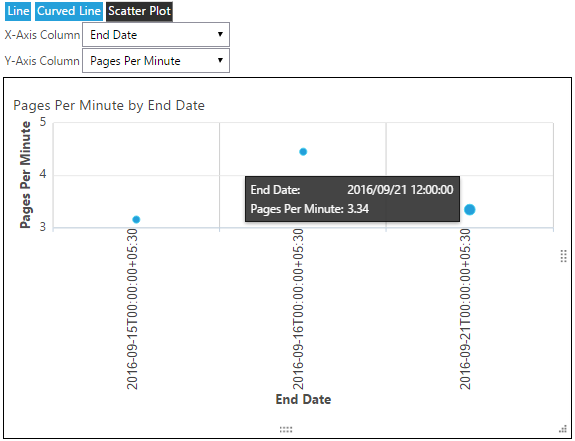575x441 pixels.
Task: Click the right-edge resize grip dots
Action: 564,256
